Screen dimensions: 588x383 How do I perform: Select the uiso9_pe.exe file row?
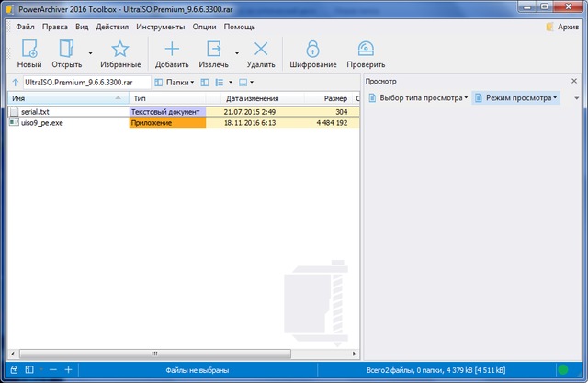(42, 122)
